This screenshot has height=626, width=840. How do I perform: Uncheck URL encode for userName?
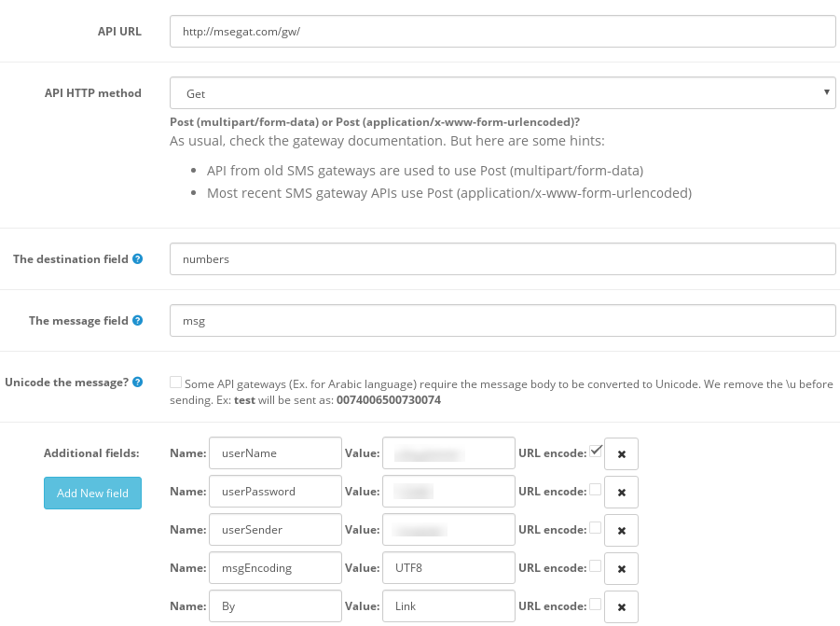click(596, 452)
